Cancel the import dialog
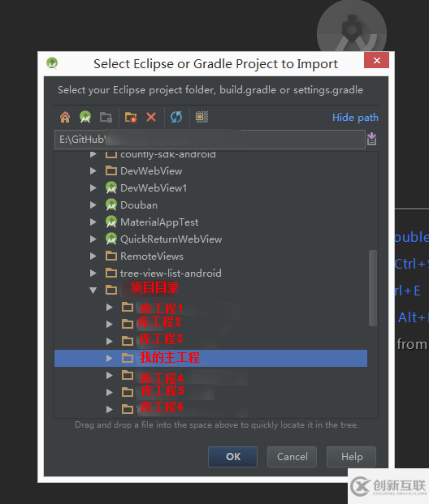 click(292, 456)
